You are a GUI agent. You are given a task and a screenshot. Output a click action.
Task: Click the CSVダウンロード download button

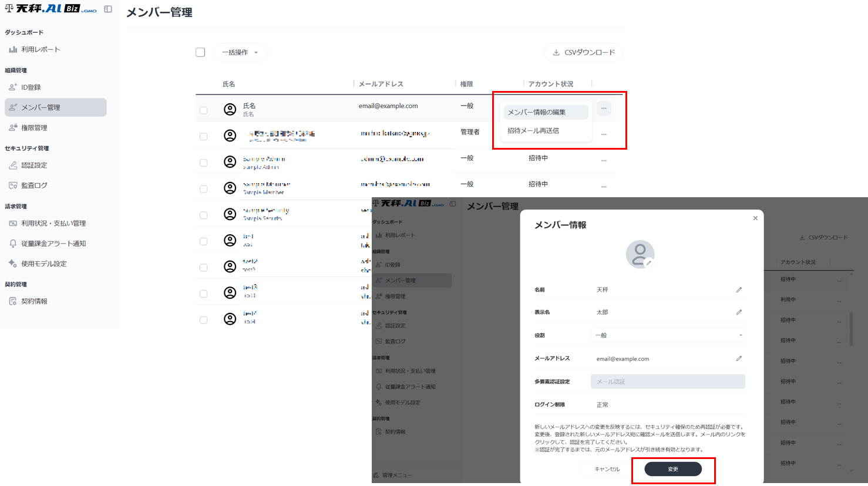(583, 53)
